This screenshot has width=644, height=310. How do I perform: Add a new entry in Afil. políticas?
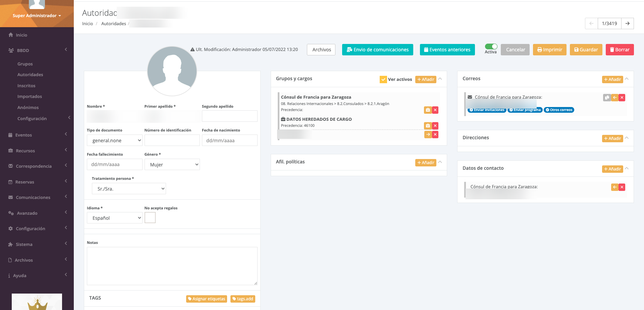coord(426,163)
